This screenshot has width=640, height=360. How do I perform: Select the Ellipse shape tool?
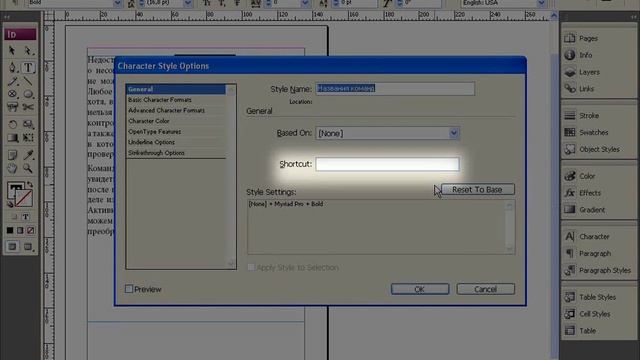tap(28, 94)
